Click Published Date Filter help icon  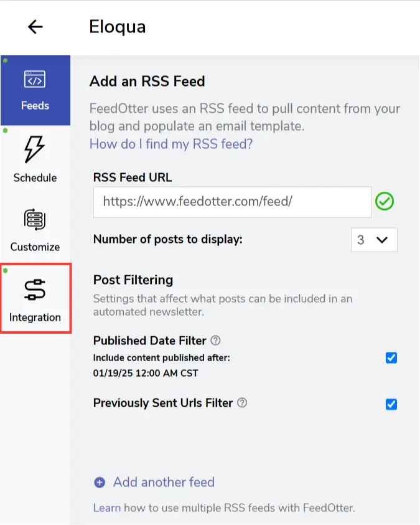click(216, 341)
